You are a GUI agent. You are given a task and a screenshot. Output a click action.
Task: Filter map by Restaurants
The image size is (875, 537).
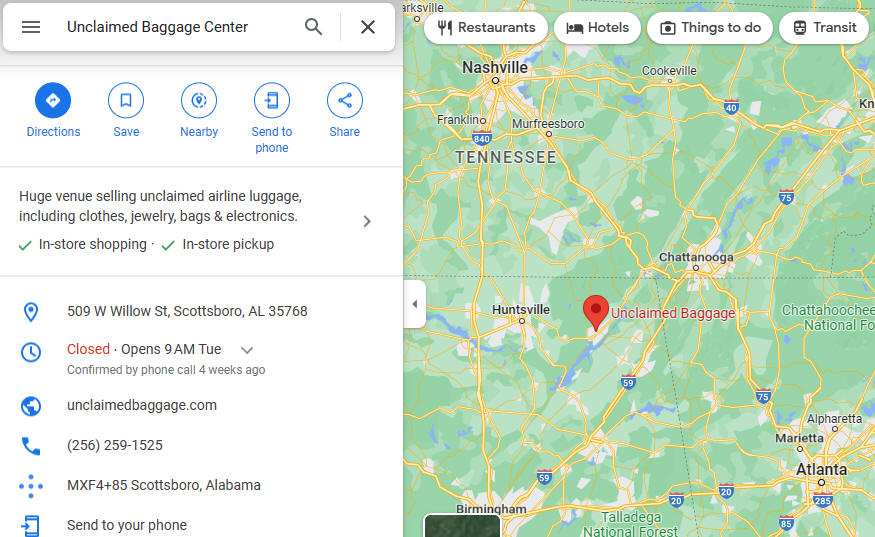click(486, 28)
